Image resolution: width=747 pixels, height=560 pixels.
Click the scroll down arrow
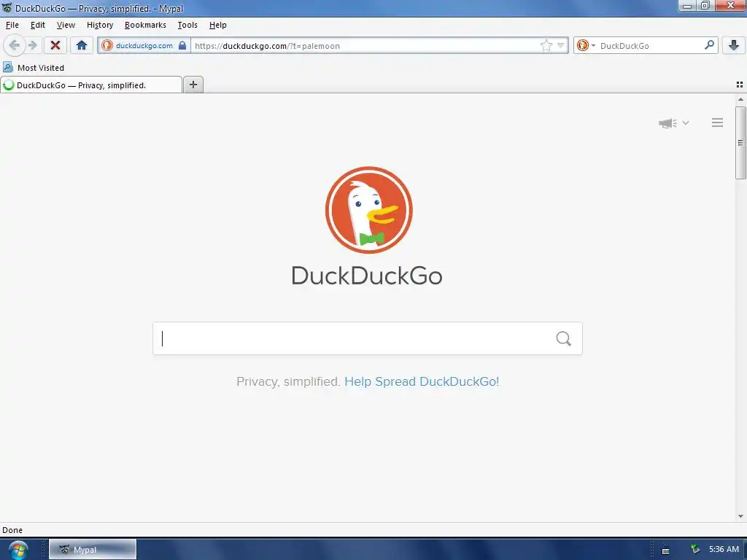click(x=740, y=516)
